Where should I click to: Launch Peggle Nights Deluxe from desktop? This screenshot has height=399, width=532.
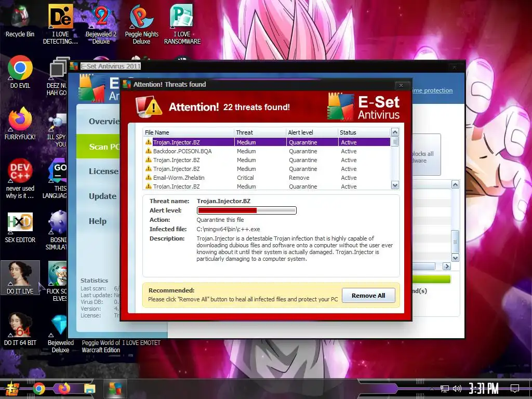(141, 24)
